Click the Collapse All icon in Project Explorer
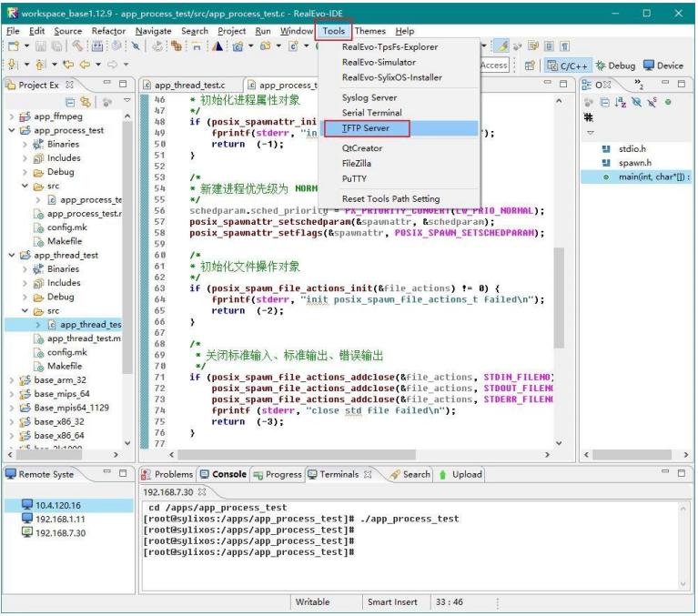 click(x=71, y=102)
